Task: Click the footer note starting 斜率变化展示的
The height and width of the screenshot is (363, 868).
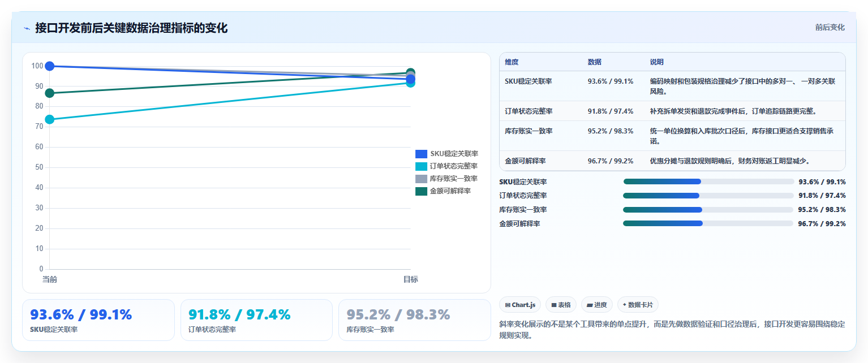Action: (x=672, y=330)
